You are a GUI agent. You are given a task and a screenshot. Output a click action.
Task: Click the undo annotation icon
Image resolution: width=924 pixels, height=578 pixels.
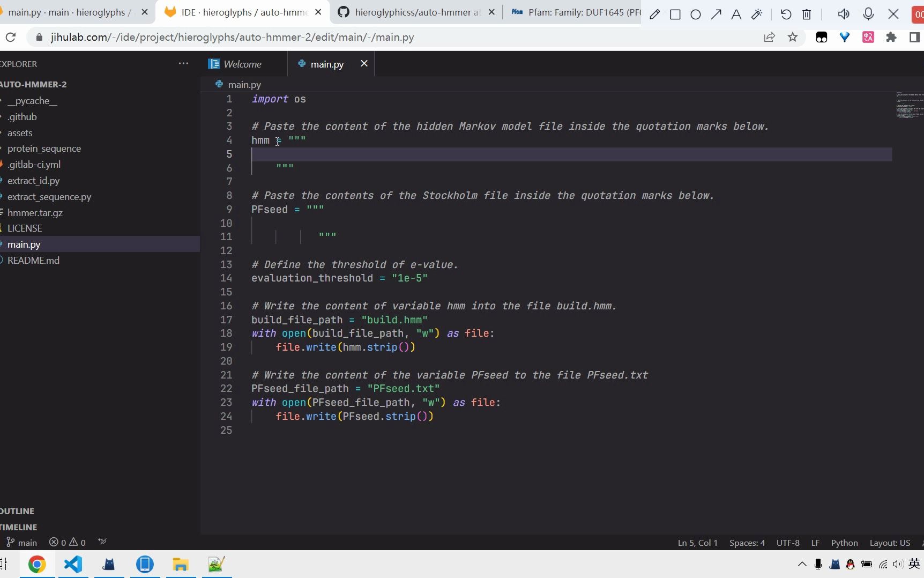coord(786,14)
